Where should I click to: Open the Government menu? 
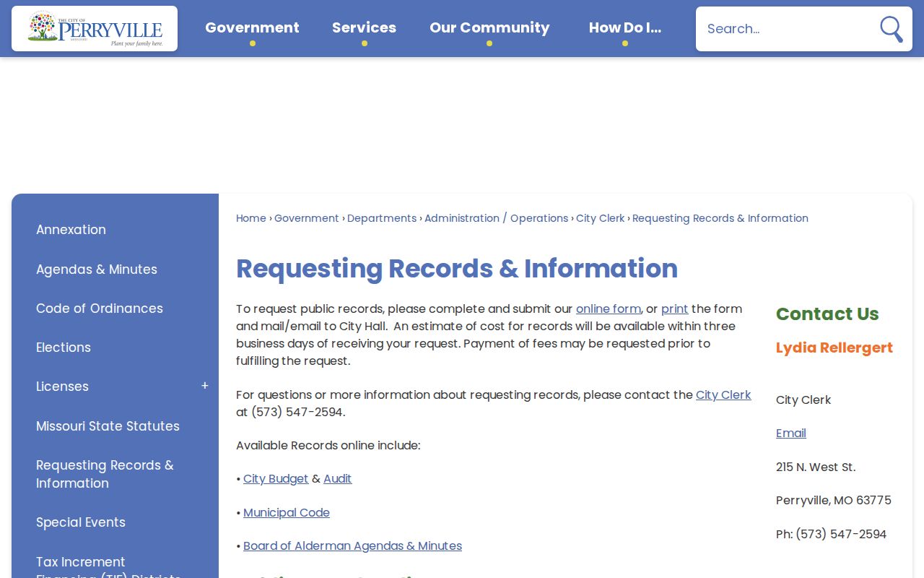[252, 28]
